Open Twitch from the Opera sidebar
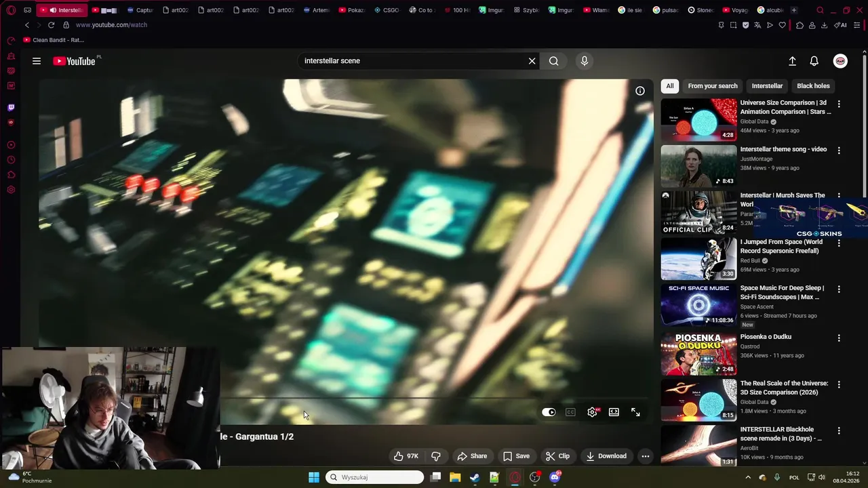Screen dimensions: 868x488 pos(11,108)
